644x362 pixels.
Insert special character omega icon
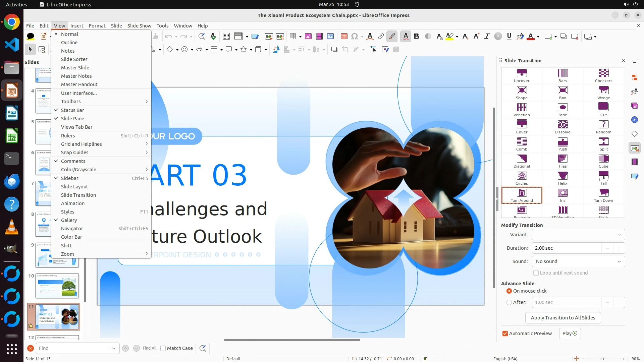click(x=354, y=37)
